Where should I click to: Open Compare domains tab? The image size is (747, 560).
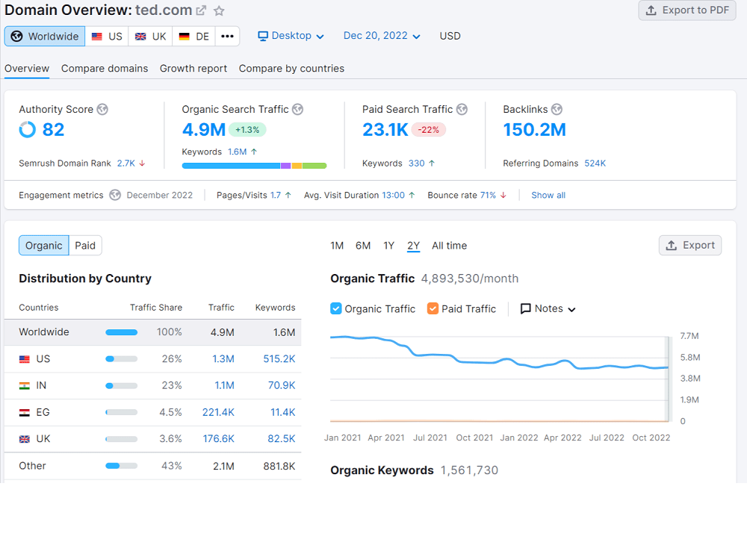pyautogui.click(x=105, y=69)
